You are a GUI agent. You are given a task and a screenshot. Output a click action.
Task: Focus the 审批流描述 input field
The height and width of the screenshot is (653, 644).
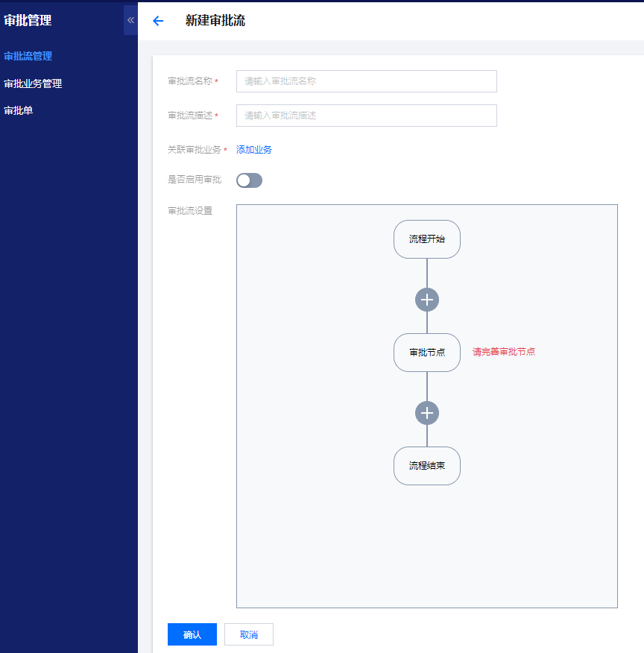[366, 116]
